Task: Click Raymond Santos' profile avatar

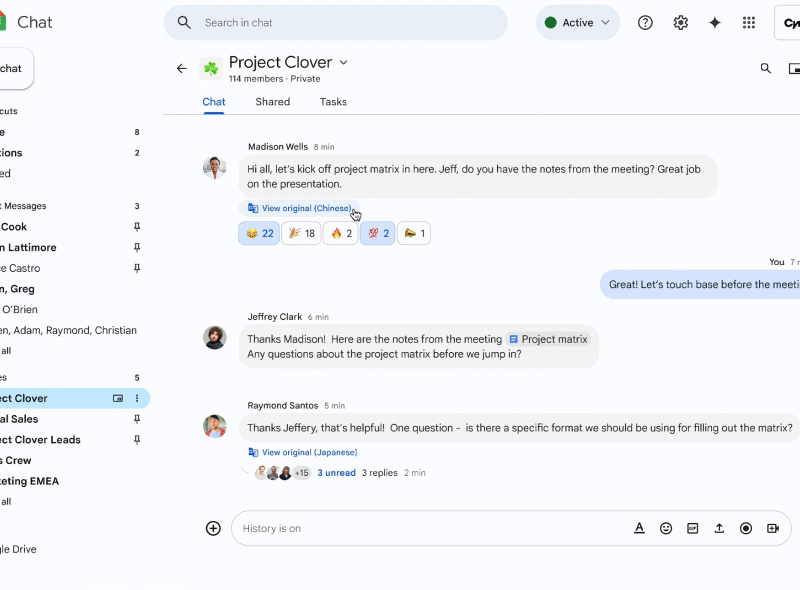Action: 215,426
